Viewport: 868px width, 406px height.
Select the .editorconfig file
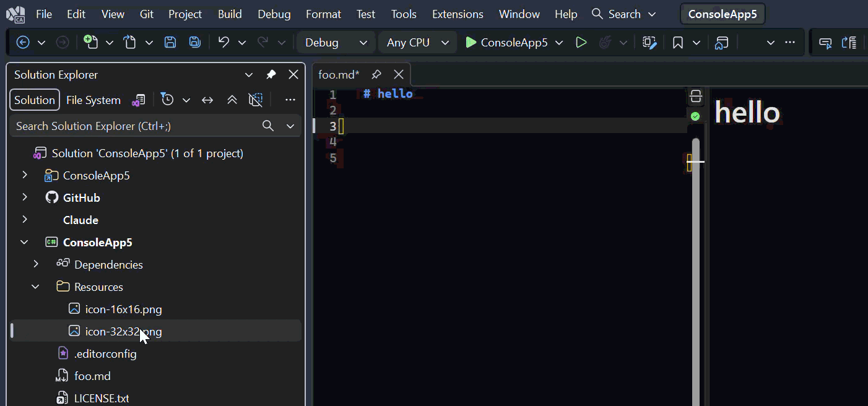[105, 353]
